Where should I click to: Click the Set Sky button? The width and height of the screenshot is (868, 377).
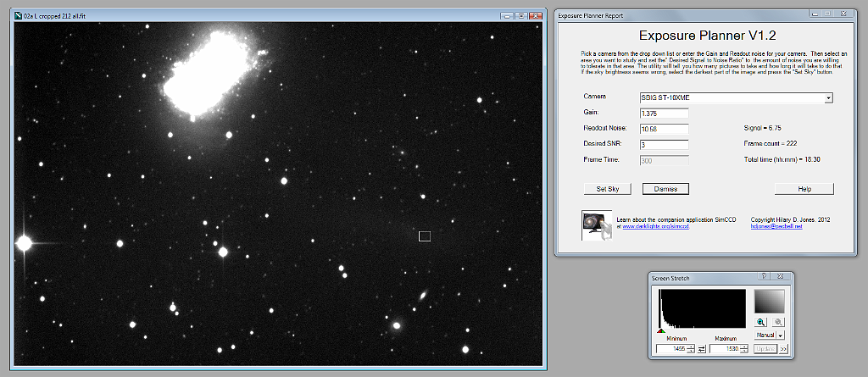coord(608,189)
